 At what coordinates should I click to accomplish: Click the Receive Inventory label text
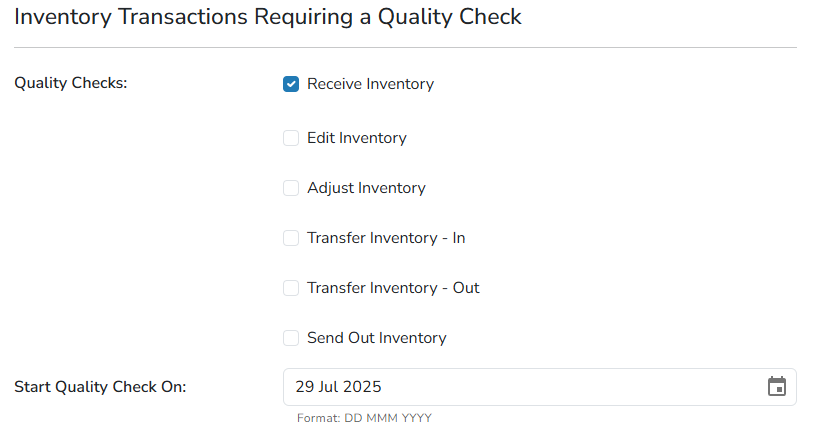tap(370, 84)
